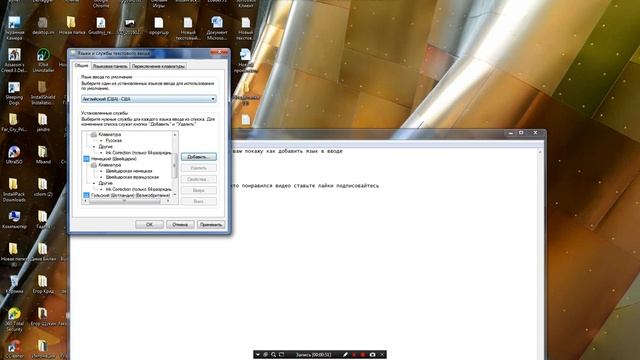Screen dimensions: 640x360
Task: Open the InstallShield Installation folder icon
Action: coord(43,93)
